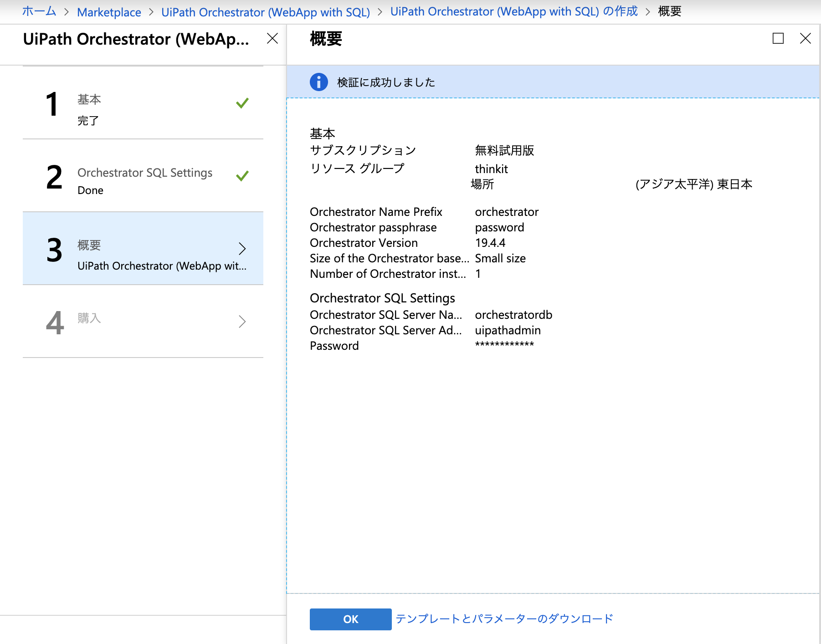
Task: Select SQL admin value uipathadmin
Action: coord(508,330)
